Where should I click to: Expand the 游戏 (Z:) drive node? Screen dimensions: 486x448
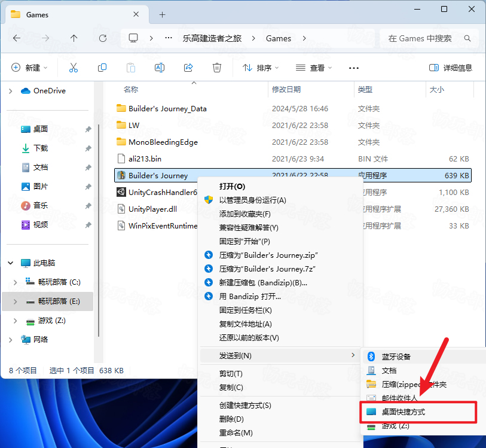coord(15,321)
